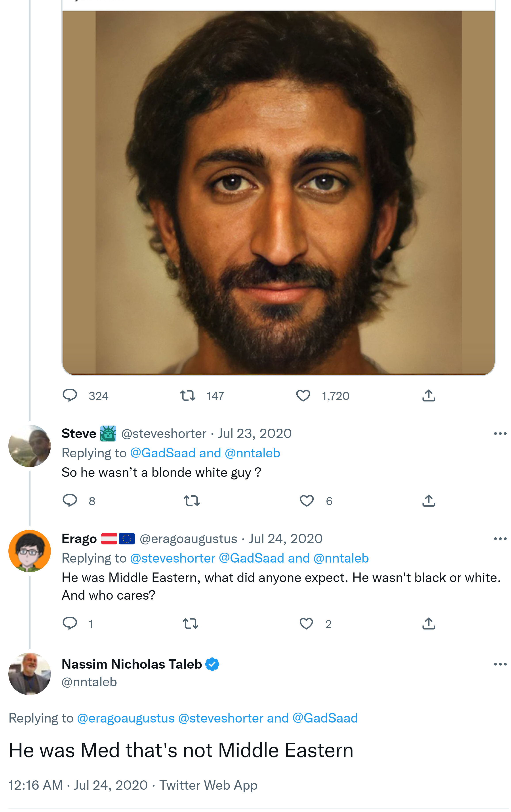Open more options for Erago's tweet
The height and width of the screenshot is (812, 511).
click(x=500, y=539)
